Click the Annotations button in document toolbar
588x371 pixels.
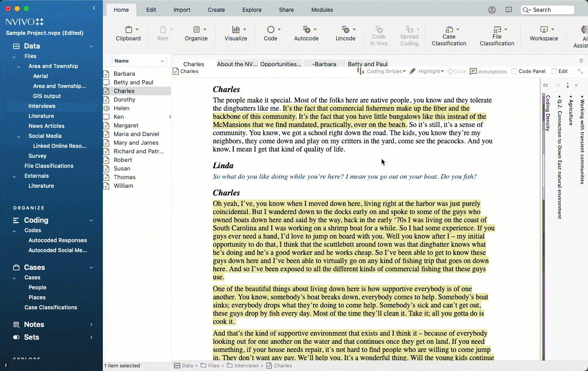tap(488, 71)
